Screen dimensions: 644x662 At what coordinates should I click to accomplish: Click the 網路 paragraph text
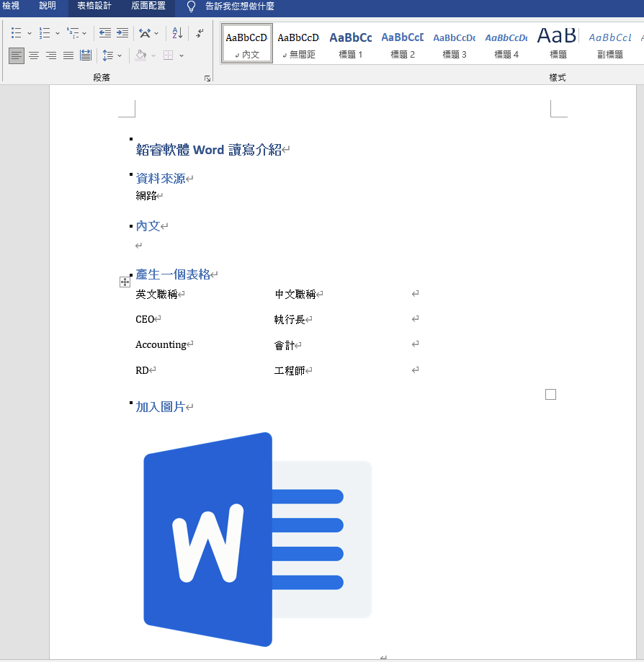click(146, 196)
